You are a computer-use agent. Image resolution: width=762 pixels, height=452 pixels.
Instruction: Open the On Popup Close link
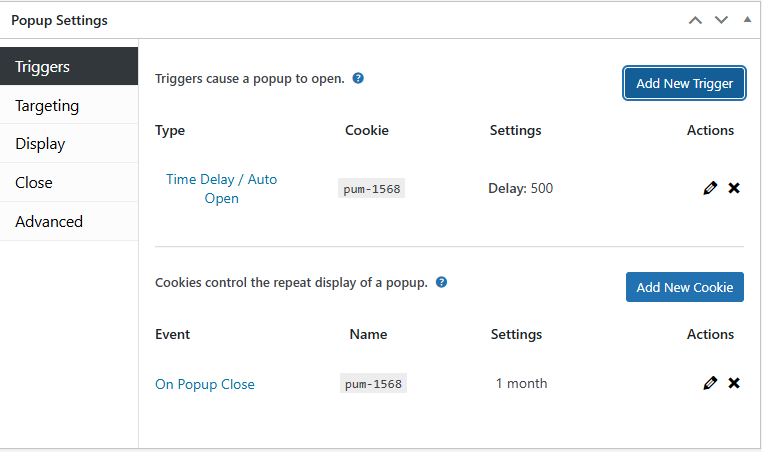coord(205,384)
